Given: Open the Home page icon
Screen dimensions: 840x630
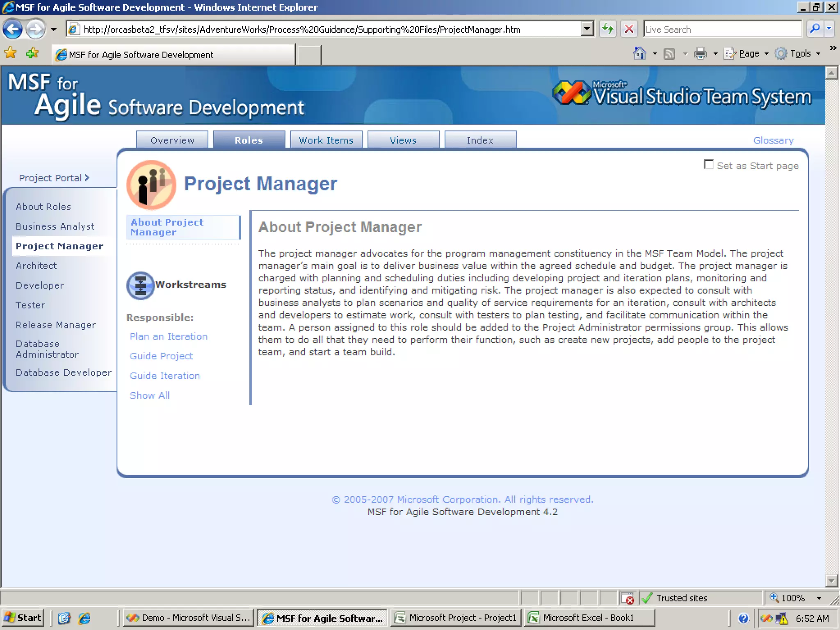Looking at the screenshot, I should tap(639, 54).
